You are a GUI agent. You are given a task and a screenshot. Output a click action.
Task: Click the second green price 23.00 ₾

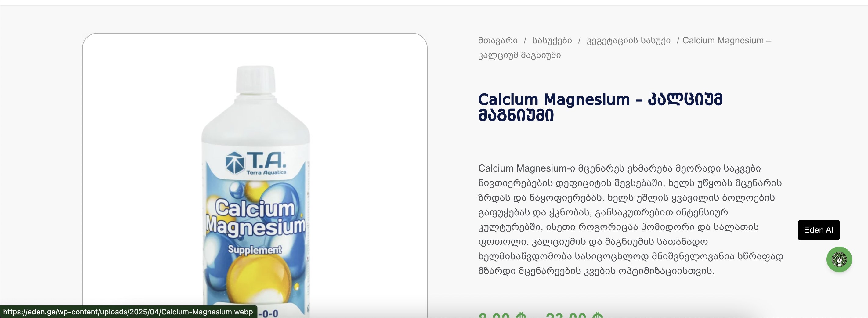coord(574,315)
